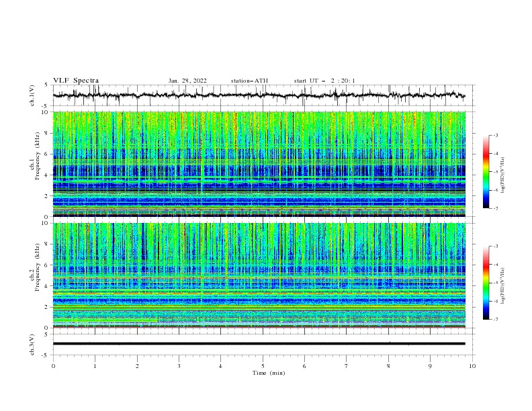Select the 'ch.3(V)' axis label
532x411 pixels.
pyautogui.click(x=32, y=345)
